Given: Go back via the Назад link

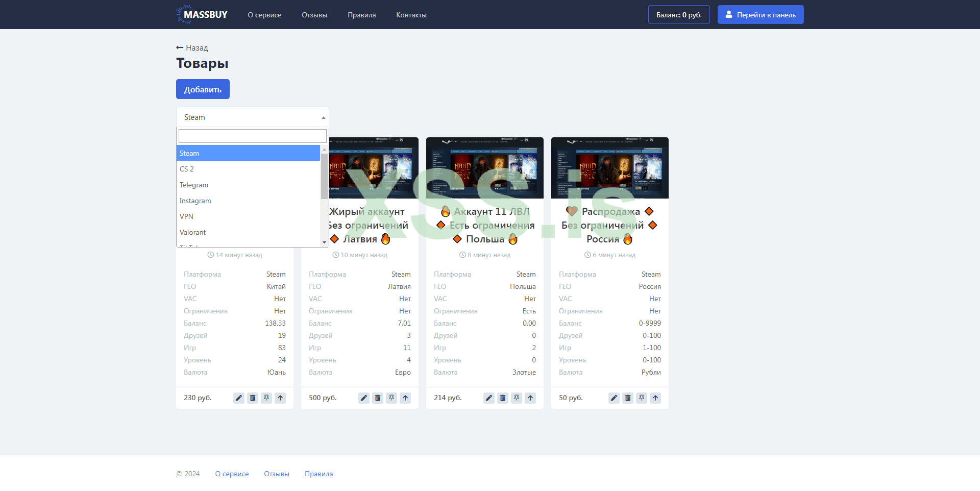Looking at the screenshot, I should (x=192, y=47).
